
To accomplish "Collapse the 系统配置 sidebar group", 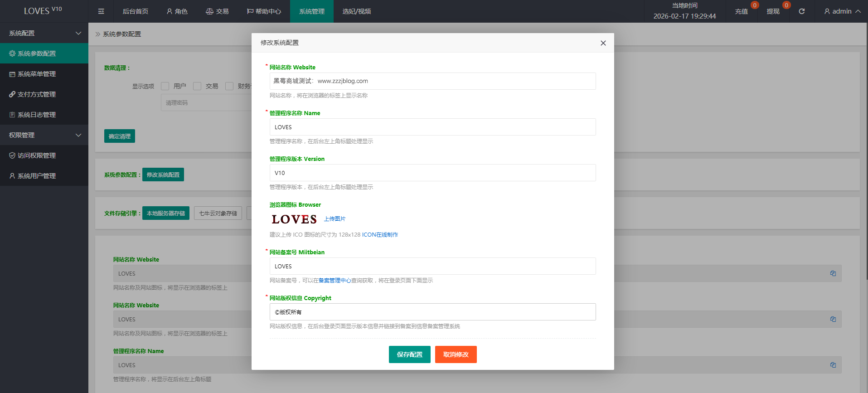I will point(44,33).
